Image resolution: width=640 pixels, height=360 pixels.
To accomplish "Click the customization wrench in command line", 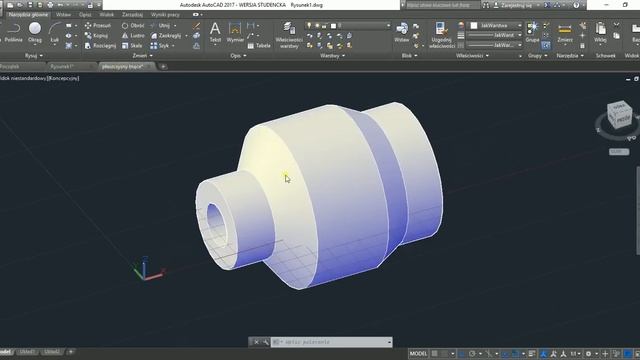I will coord(266,342).
